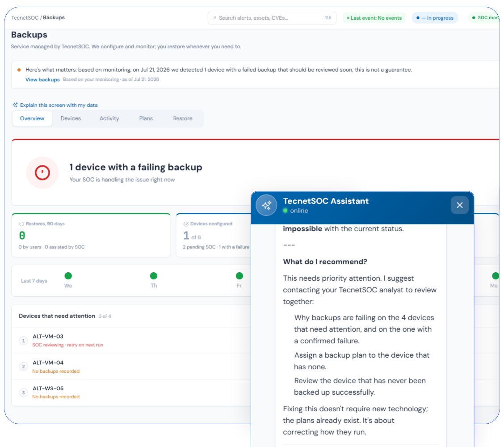This screenshot has width=504, height=447.
Task: Click 'SOC reviewing · retry on next run' status
Action: pos(68,345)
